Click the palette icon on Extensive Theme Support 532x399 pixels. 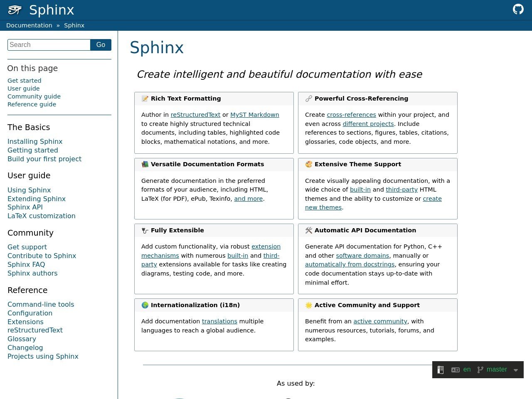point(309,164)
